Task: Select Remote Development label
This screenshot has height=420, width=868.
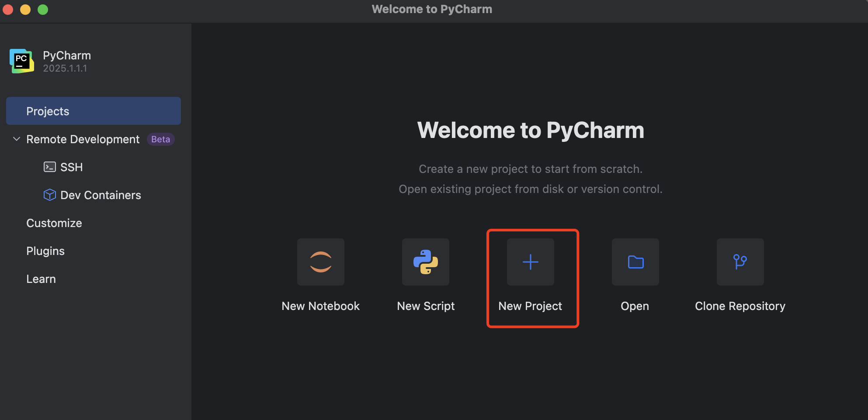Action: point(83,139)
